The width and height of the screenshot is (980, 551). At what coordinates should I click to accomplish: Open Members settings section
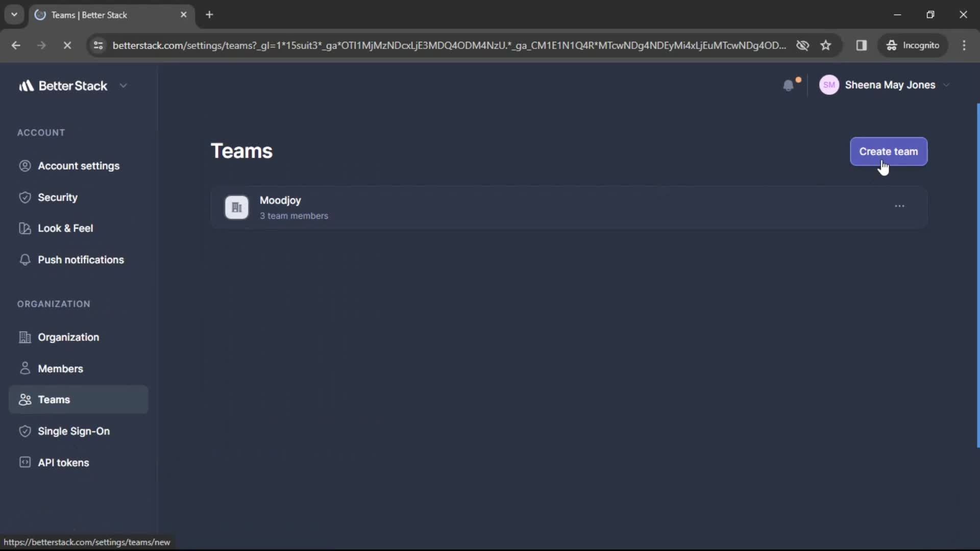click(x=60, y=368)
